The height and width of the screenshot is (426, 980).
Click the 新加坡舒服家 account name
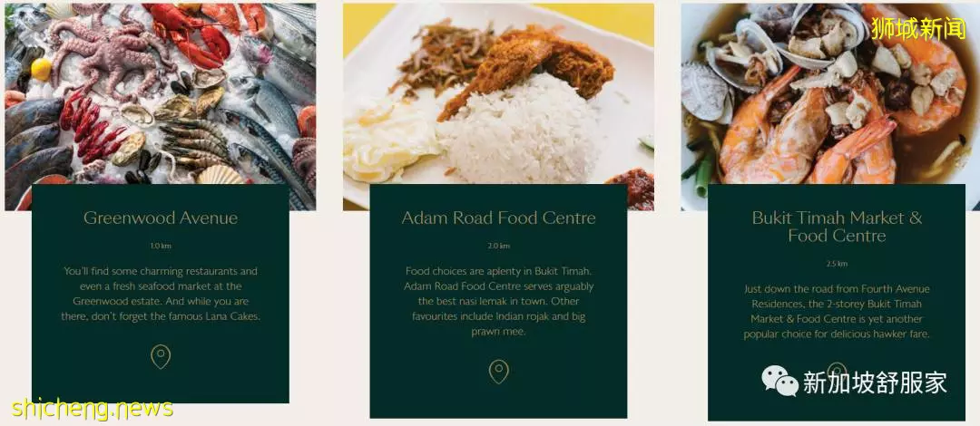(x=875, y=382)
